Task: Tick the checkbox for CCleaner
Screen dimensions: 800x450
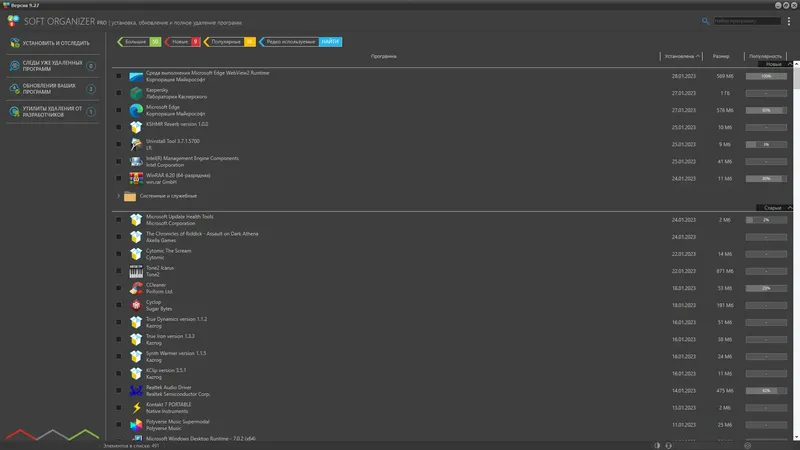Action: coord(118,288)
